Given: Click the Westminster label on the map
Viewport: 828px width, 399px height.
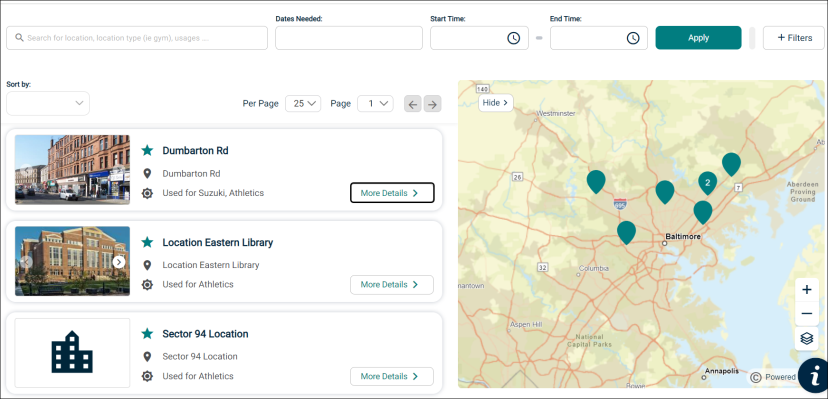Looking at the screenshot, I should pos(556,113).
